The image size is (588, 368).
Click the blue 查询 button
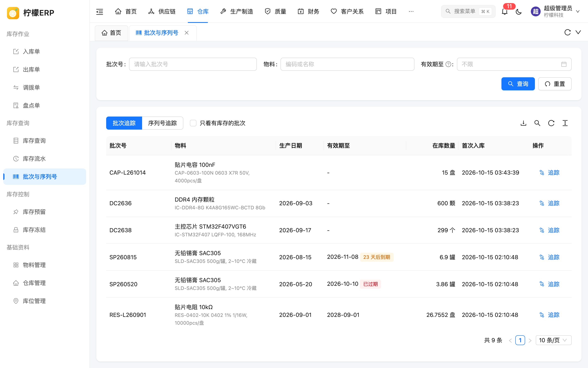click(518, 84)
